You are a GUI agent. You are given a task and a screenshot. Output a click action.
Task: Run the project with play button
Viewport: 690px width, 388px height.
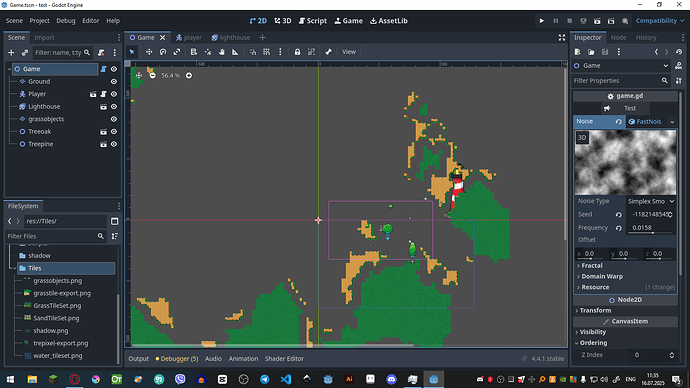(x=542, y=21)
